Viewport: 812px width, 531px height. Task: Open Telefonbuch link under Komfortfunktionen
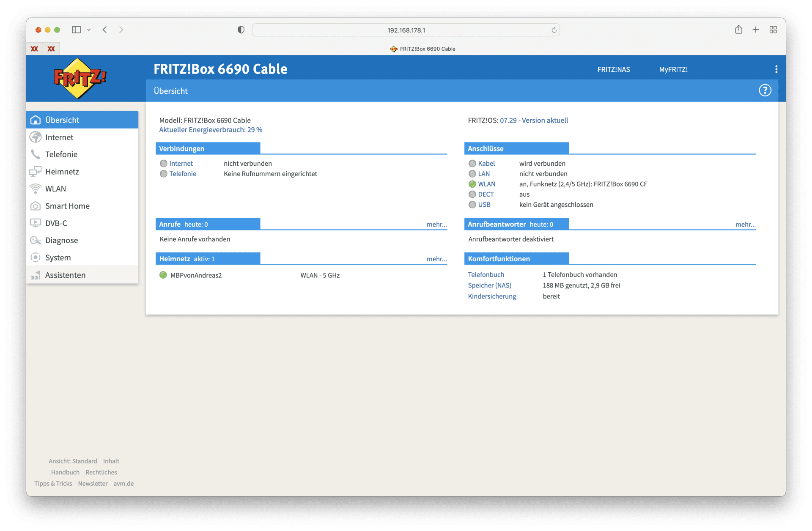click(486, 275)
